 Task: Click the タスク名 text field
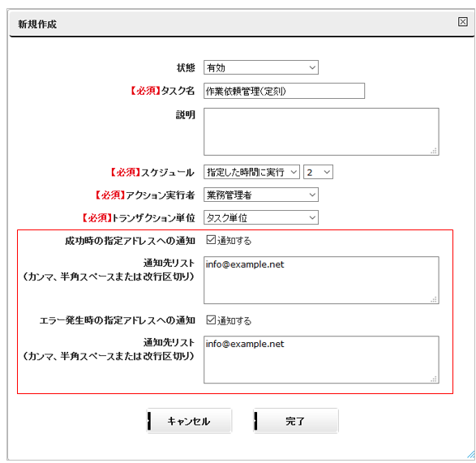[x=284, y=91]
